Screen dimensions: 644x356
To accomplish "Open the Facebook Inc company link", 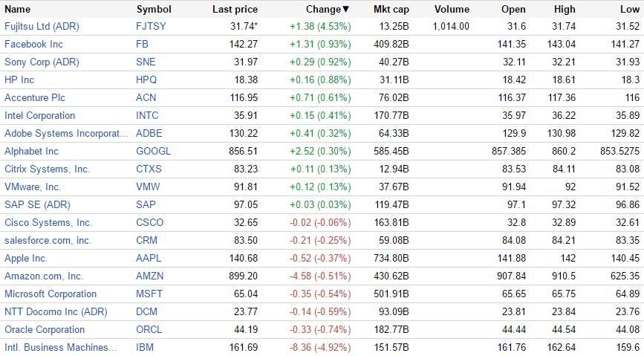I will point(33,44).
